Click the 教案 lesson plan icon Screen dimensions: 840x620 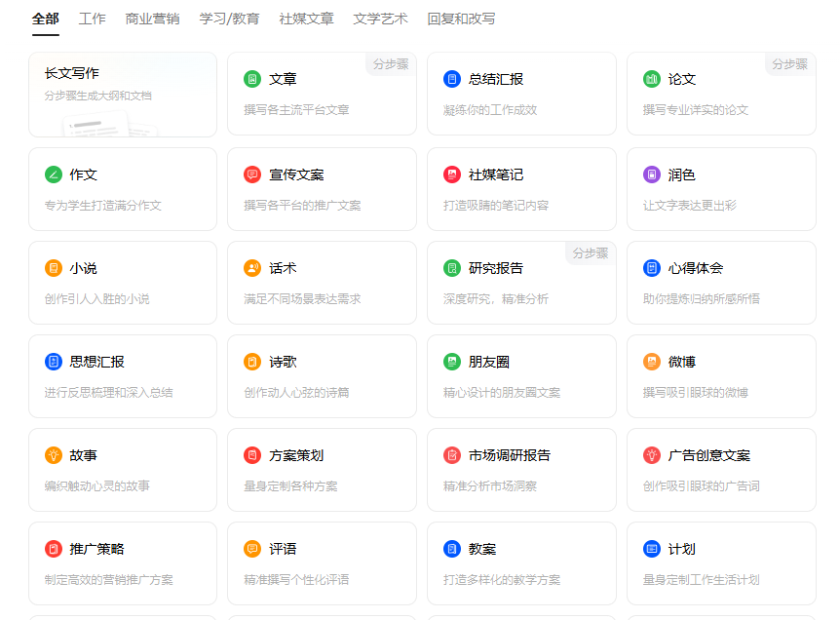coord(452,548)
